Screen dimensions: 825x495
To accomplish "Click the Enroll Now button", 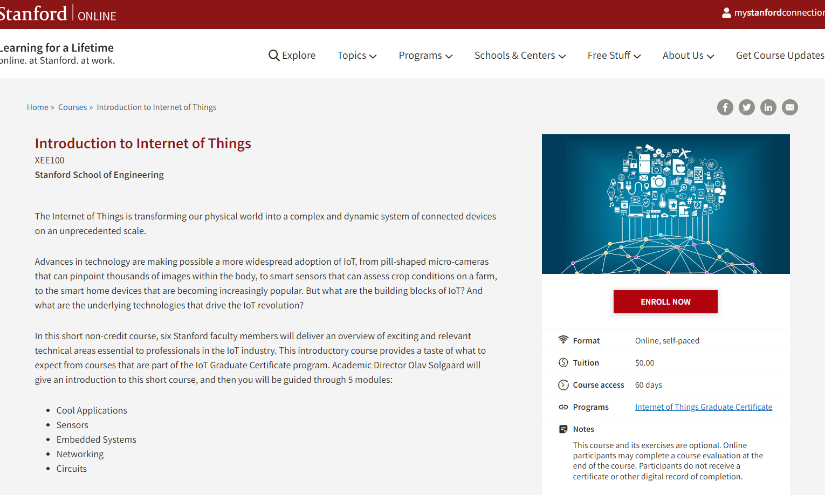I will coord(665,301).
